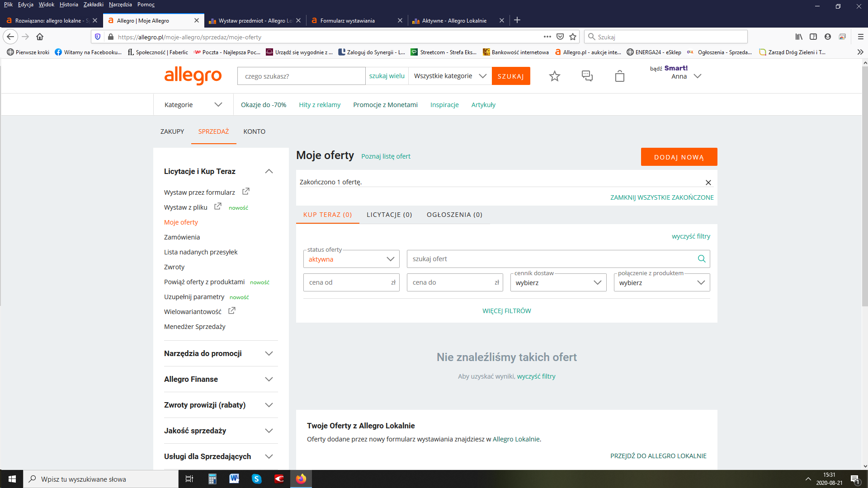
Task: Expand Usługi dla Sprzedających section
Action: click(269, 456)
